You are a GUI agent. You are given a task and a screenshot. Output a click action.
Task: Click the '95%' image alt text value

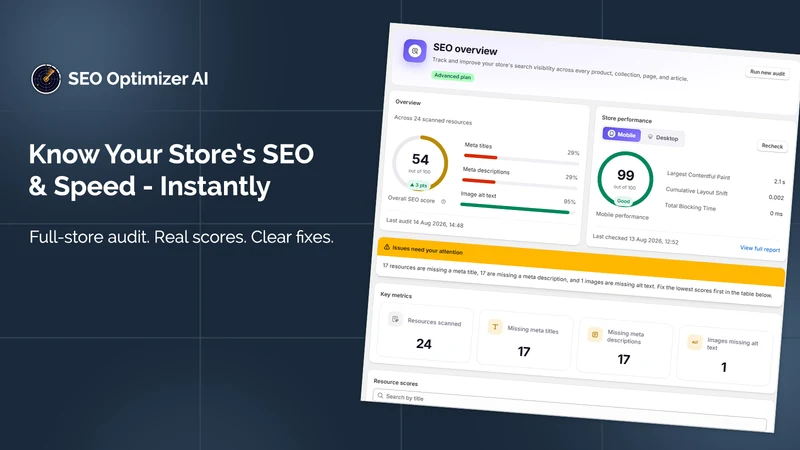(x=569, y=202)
